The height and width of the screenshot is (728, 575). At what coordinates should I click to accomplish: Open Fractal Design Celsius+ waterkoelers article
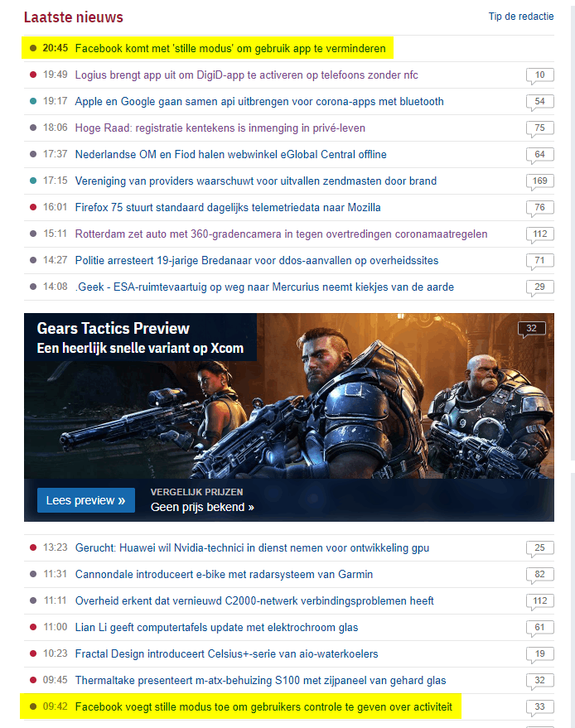point(227,653)
